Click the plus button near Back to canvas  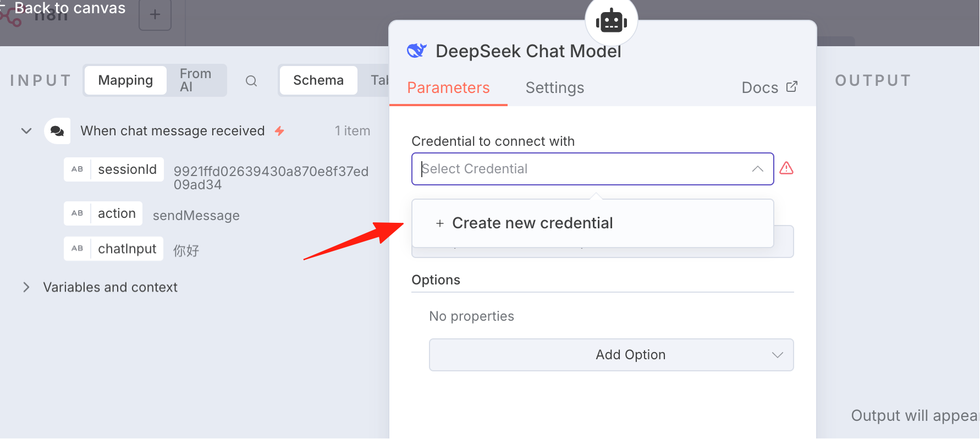pos(155,14)
